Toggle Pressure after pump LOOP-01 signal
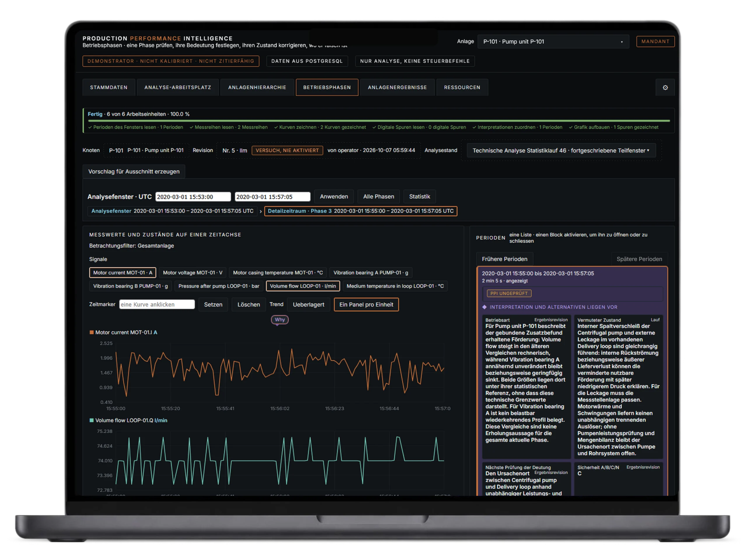 (x=219, y=286)
